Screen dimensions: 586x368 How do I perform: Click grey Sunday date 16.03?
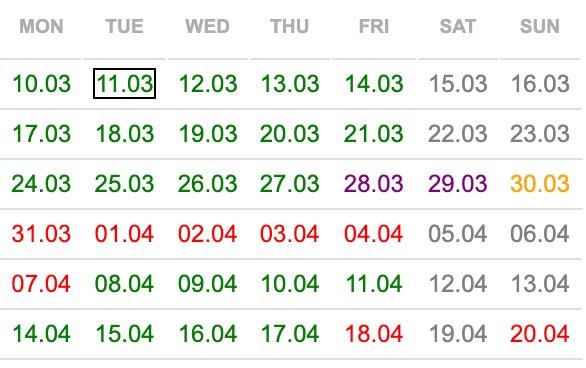[540, 83]
